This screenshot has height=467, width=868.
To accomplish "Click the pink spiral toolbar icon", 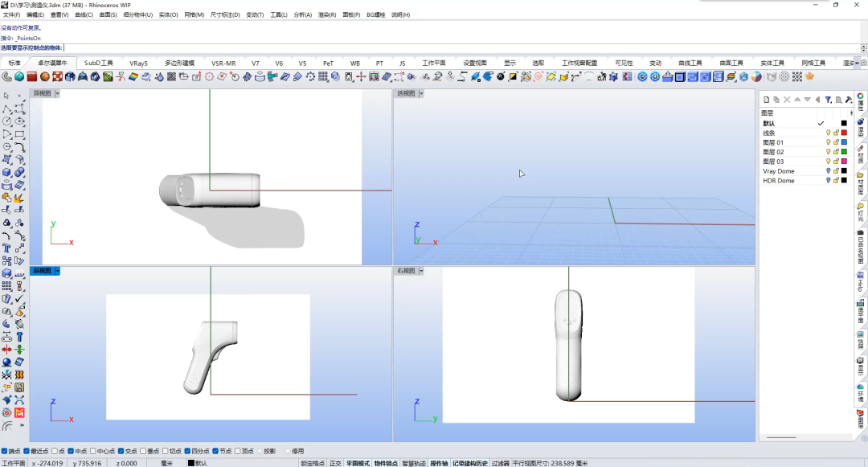I will click(538, 77).
